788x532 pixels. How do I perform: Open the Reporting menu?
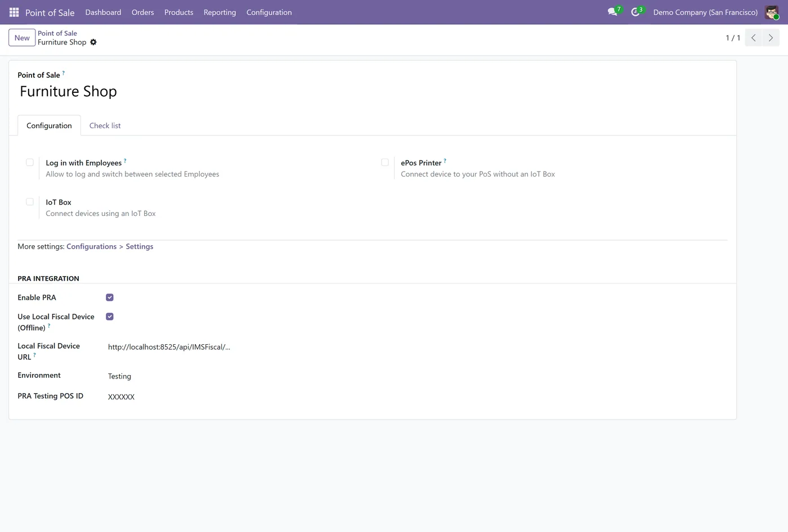[x=220, y=12]
